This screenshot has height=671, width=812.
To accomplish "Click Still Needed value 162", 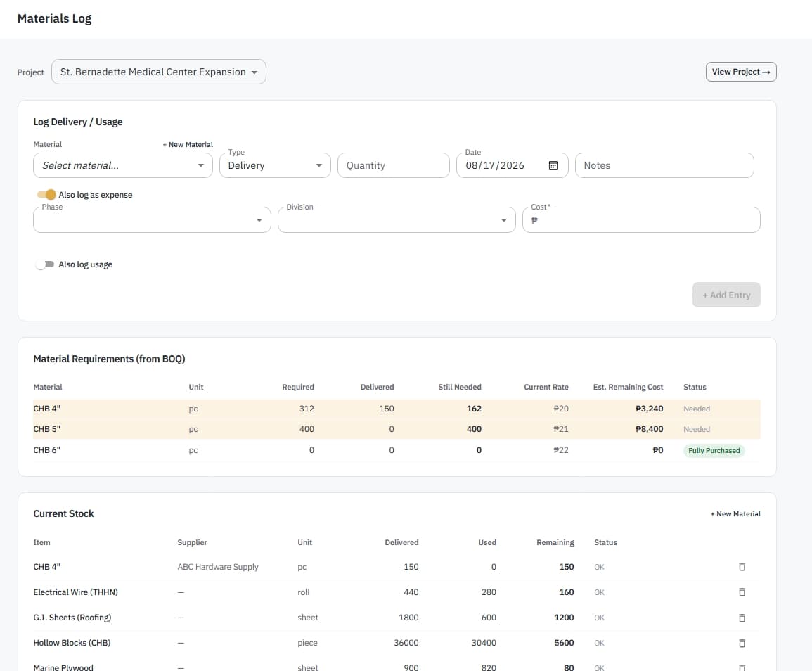I will tap(474, 409).
